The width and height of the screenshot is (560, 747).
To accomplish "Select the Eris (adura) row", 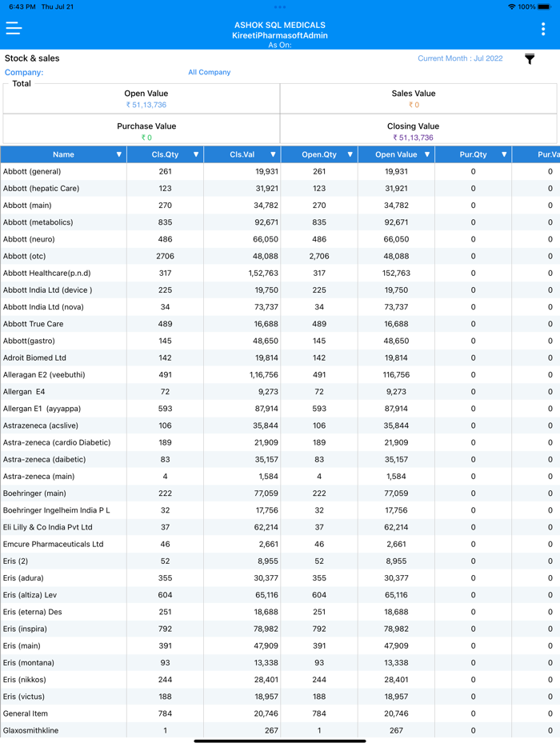I will 280,578.
